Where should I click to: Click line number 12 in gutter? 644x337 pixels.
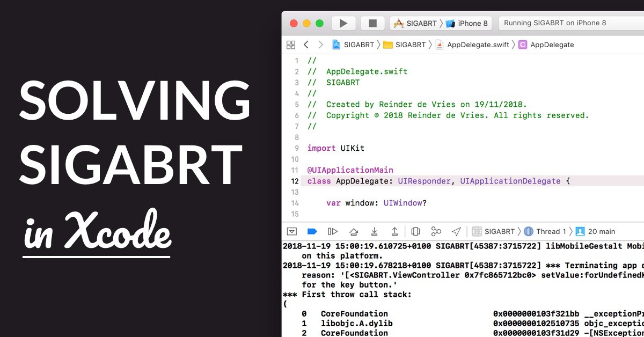coord(295,181)
